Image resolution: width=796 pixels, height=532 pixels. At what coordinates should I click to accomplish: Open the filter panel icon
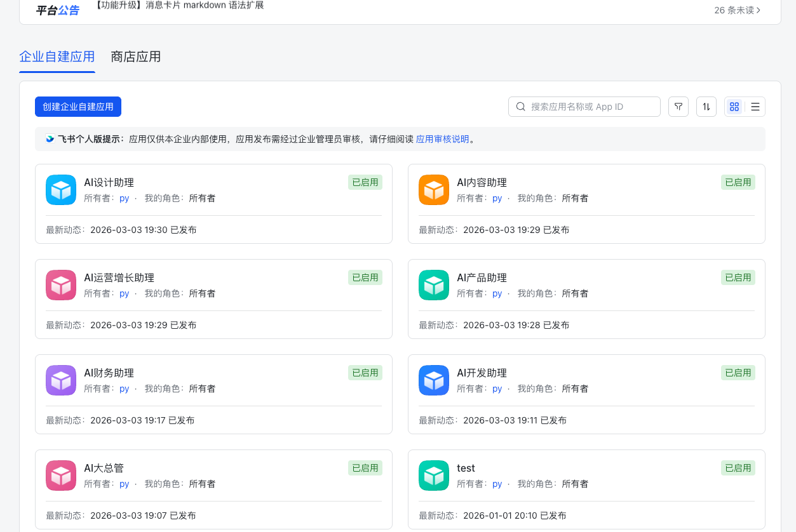click(678, 106)
